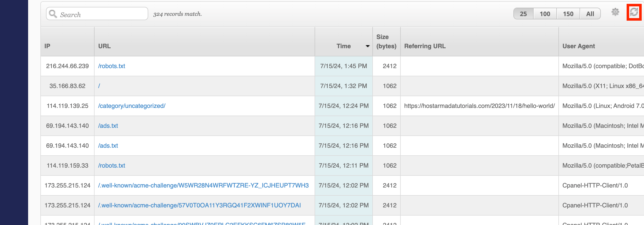Viewport: 644px width, 225px height.
Task: Show 25 records per page
Action: coord(523,14)
